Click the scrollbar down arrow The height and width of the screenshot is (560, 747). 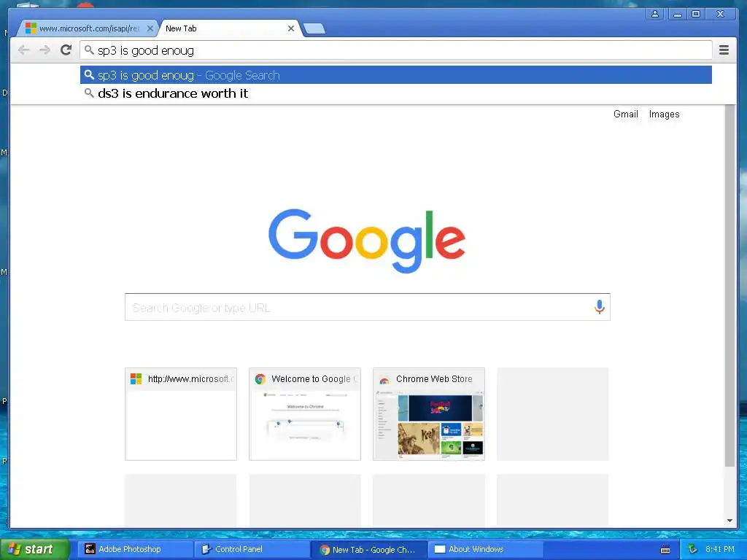coord(729,521)
